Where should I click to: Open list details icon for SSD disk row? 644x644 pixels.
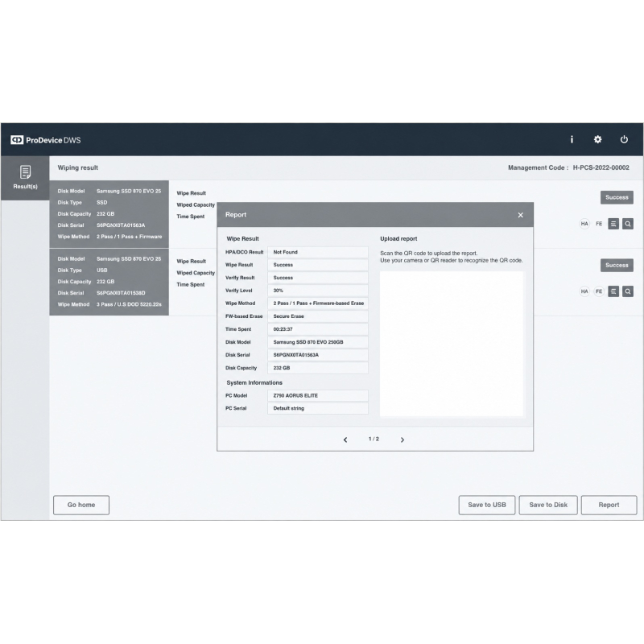[x=613, y=224]
